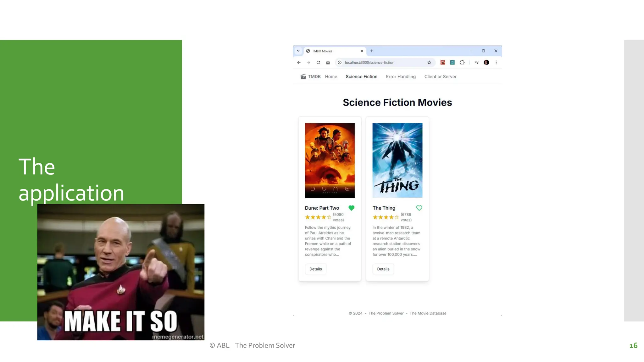Expand the tab search dropdown arrow
644x362 pixels.
click(298, 51)
